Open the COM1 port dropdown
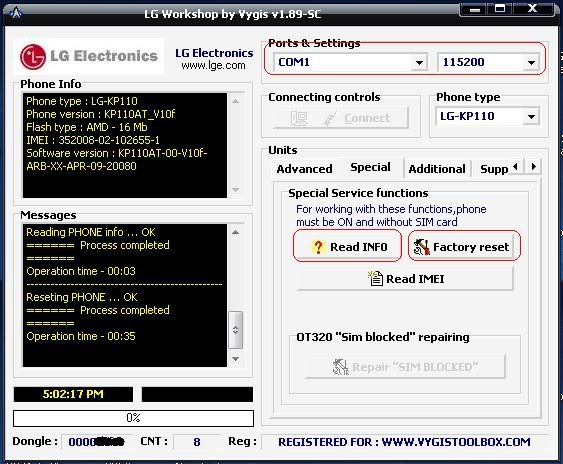This screenshot has height=464, width=563. click(x=419, y=62)
